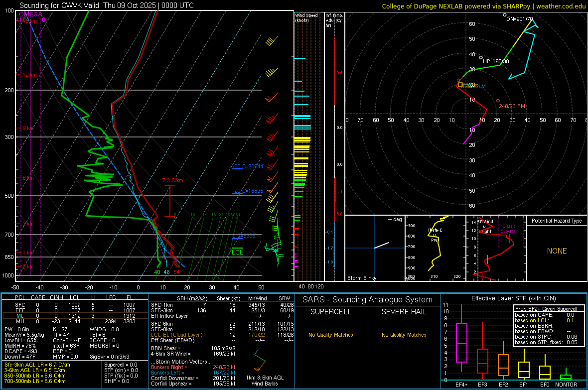
Task: Select the SFC parcel row
Action: (x=75, y=305)
